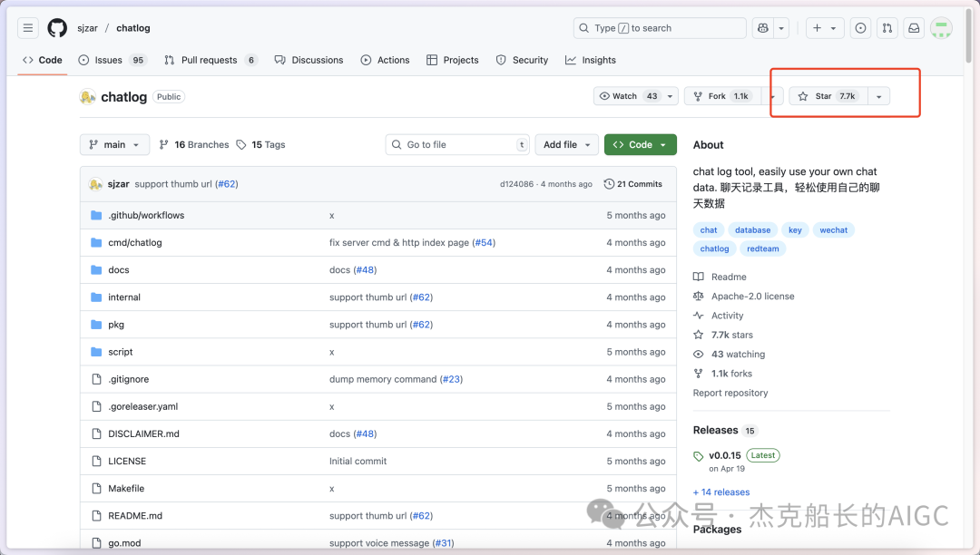This screenshot has width=980, height=555.
Task: Switch to the Issues tab
Action: (112, 60)
